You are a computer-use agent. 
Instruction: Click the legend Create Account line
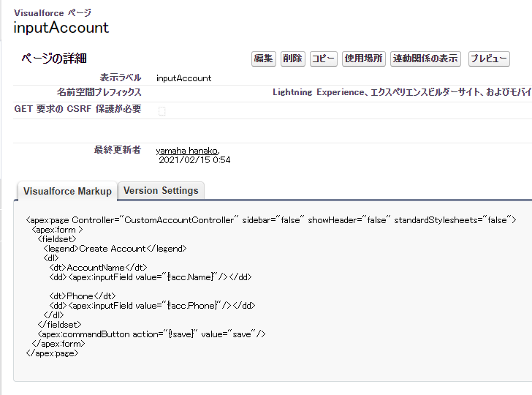click(x=115, y=249)
